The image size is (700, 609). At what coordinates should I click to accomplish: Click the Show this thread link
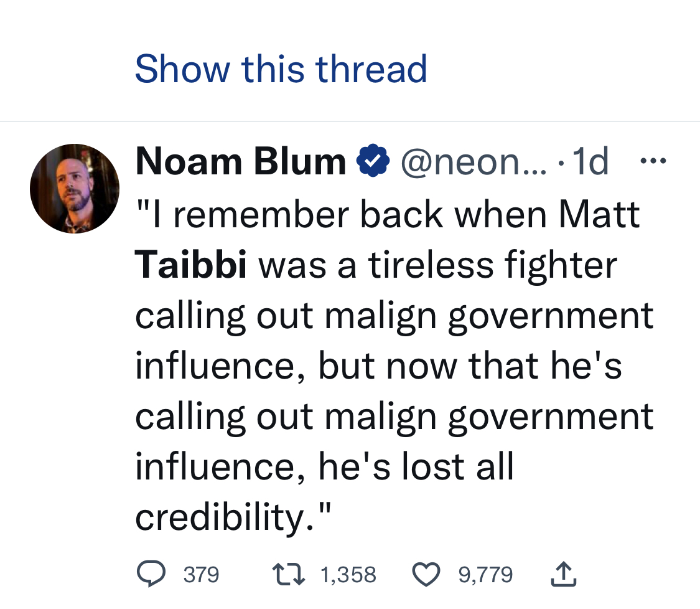[x=281, y=68]
